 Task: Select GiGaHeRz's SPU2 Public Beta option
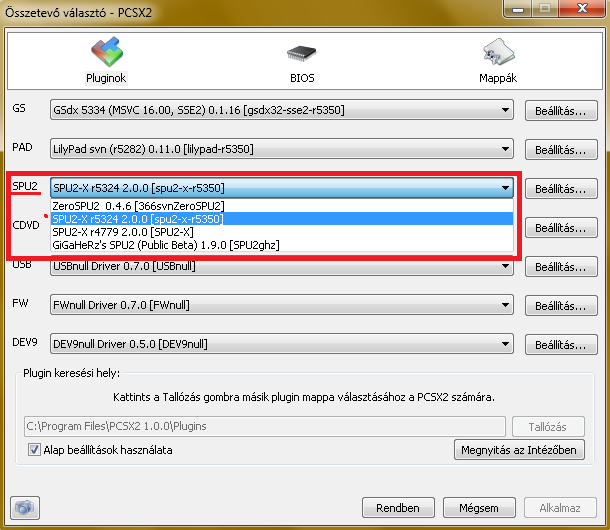click(282, 245)
